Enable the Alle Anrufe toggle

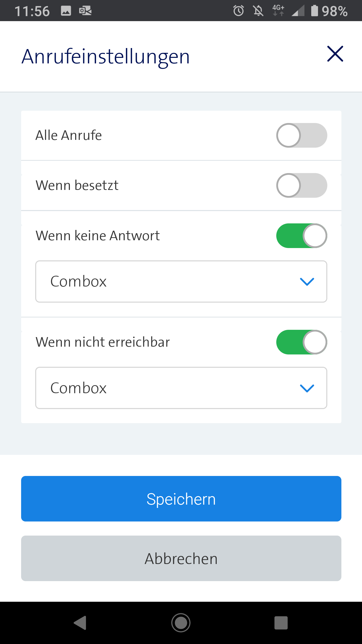[x=302, y=135]
